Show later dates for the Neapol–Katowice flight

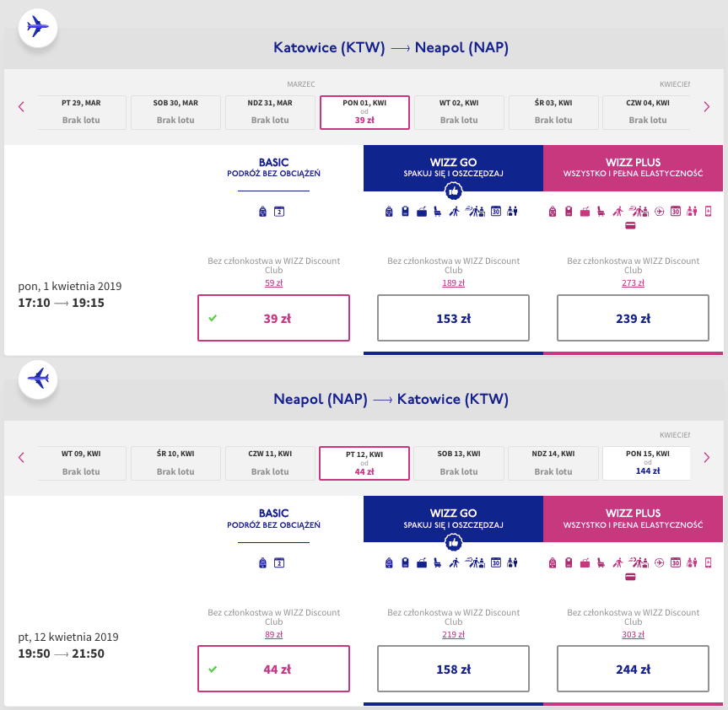[707, 458]
